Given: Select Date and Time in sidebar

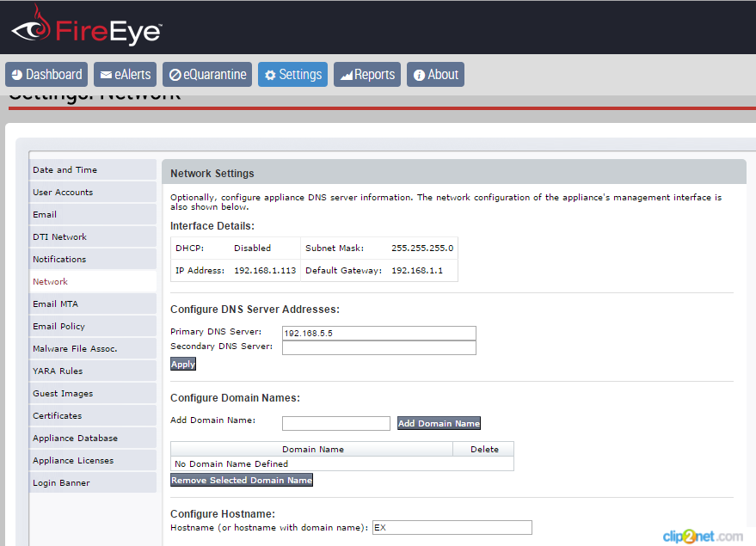Looking at the screenshot, I should point(93,169).
